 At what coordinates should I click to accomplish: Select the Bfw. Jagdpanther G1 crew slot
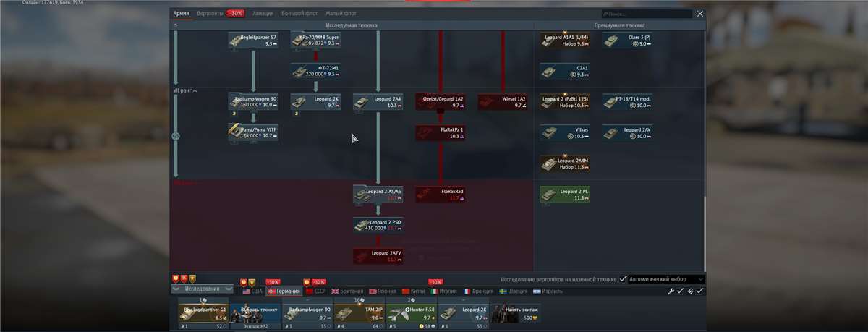pos(203,312)
